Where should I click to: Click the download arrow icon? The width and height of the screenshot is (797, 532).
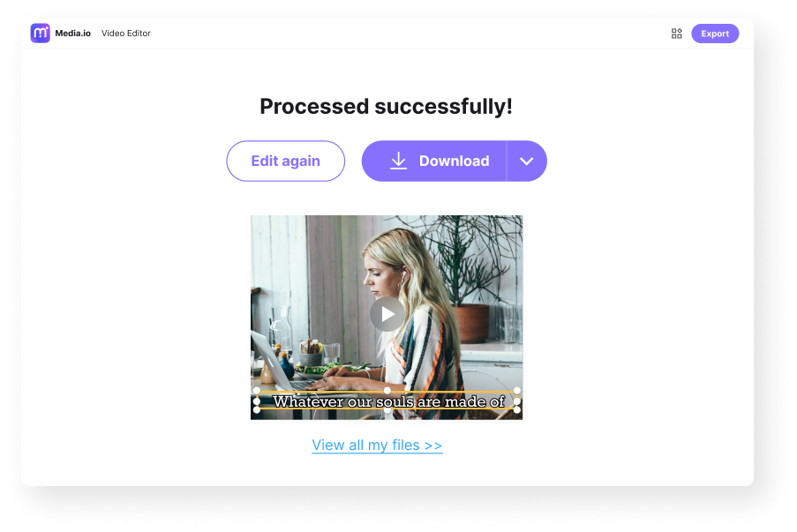coord(399,161)
